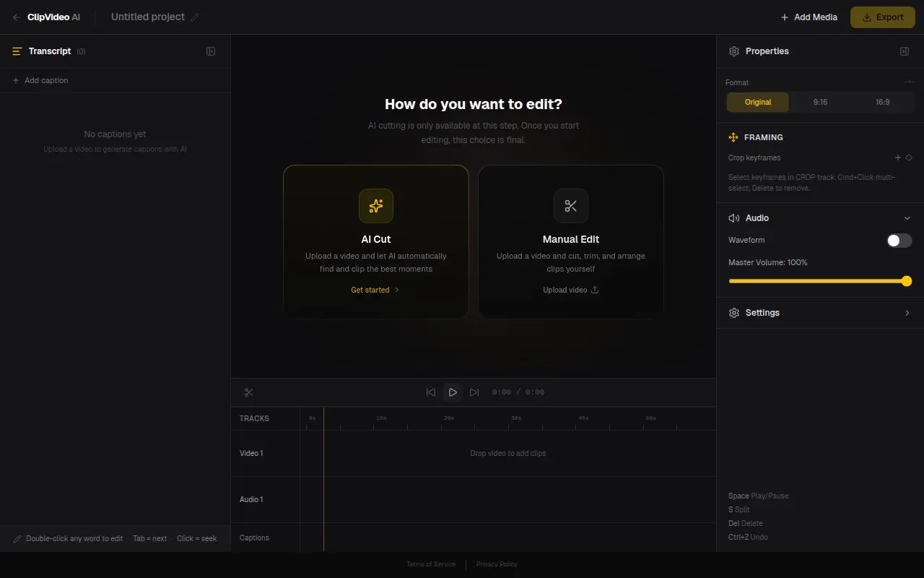Click the Properties gear icon
This screenshot has height=578, width=924.
coord(734,51)
